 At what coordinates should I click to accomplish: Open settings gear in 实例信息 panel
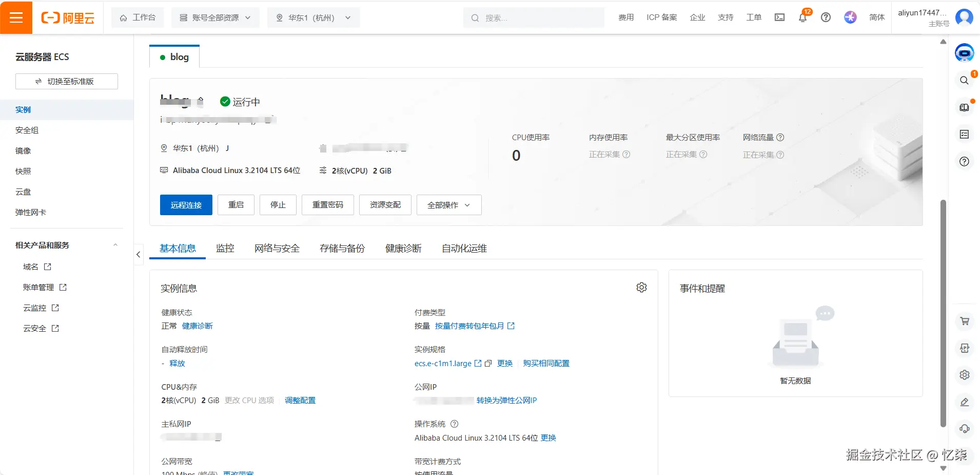641,288
